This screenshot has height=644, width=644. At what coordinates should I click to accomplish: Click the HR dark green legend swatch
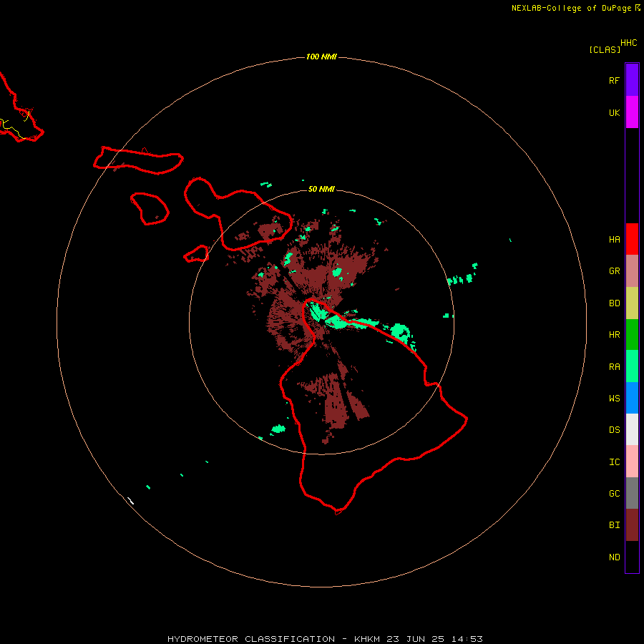(632, 335)
